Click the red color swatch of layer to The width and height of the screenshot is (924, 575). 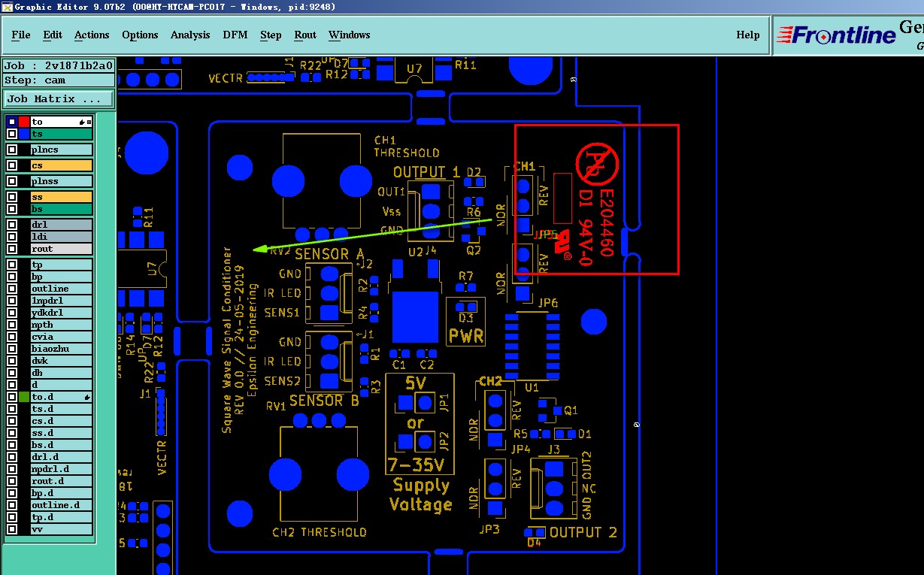24,122
